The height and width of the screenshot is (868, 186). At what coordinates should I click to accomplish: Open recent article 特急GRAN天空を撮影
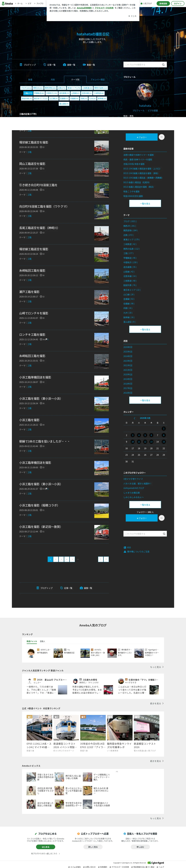coord(133,196)
